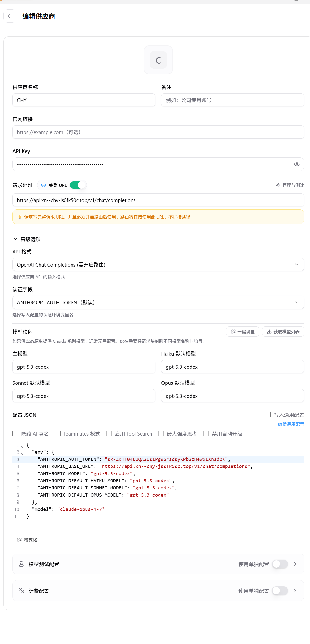Go back using the arrow button
Image resolution: width=310 pixels, height=644 pixels.
click(x=10, y=16)
